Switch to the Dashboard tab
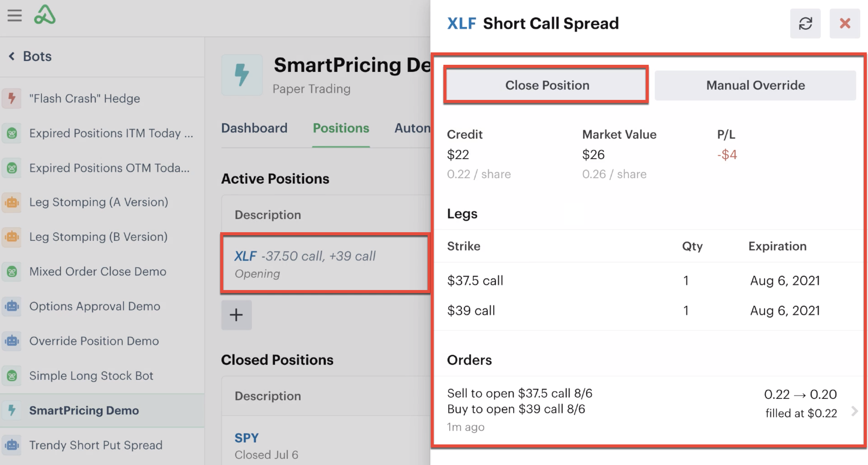Screen dimensions: 868x465 [x=254, y=128]
